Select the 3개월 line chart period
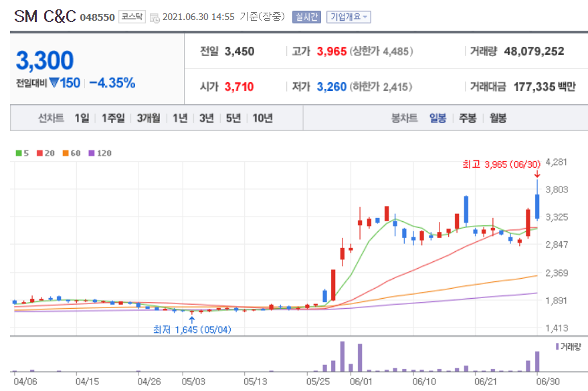Viewport: 588px width, 391px height. (149, 118)
